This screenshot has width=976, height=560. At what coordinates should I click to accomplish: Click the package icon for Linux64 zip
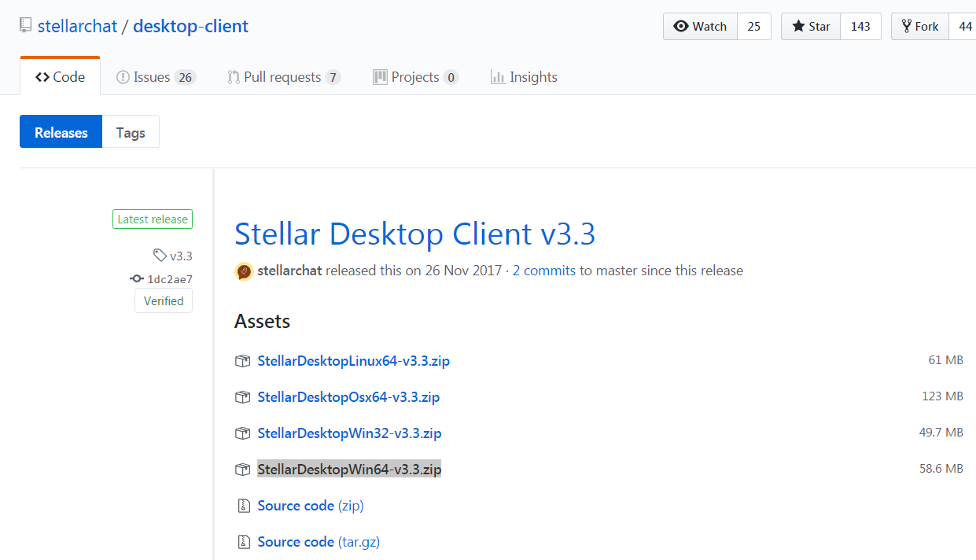(243, 361)
